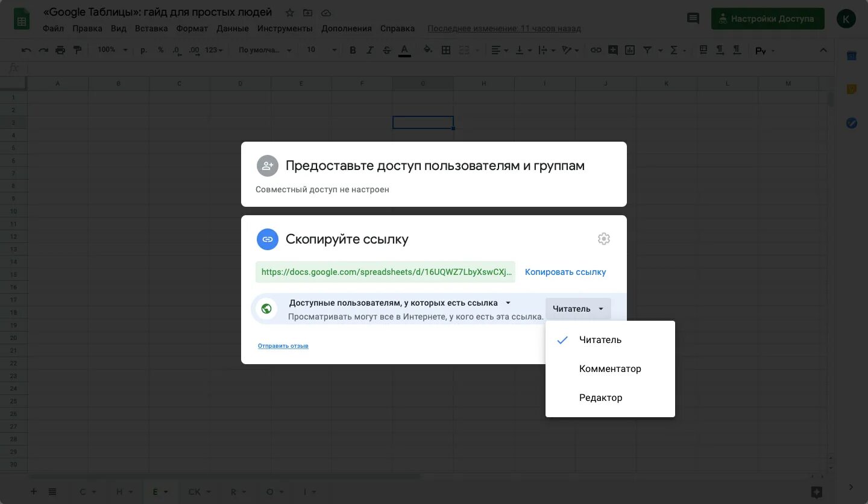Increase decimal places in the toolbar
This screenshot has height=504, width=868.
click(194, 50)
